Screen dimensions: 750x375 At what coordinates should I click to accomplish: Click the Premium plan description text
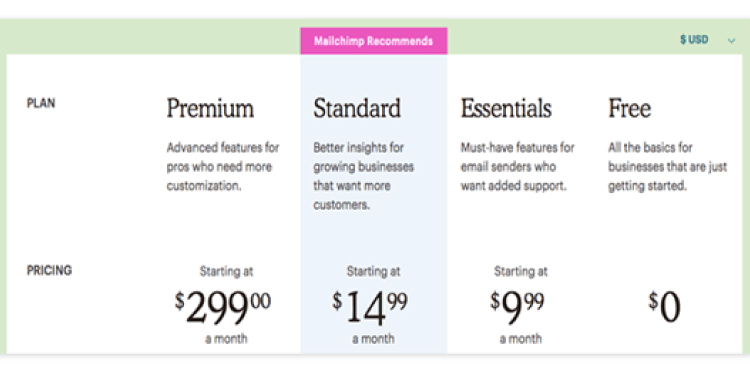point(223,167)
